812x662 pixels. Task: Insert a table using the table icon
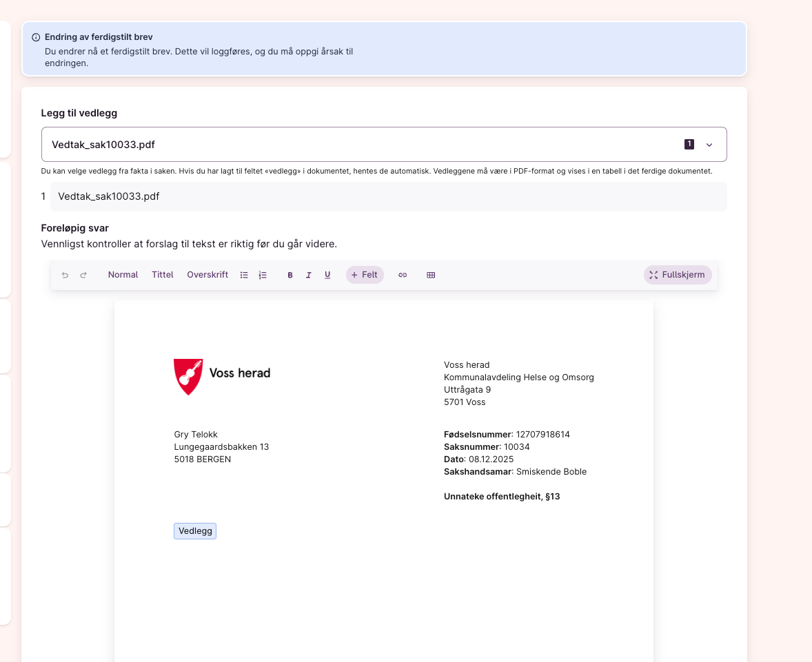tap(431, 275)
